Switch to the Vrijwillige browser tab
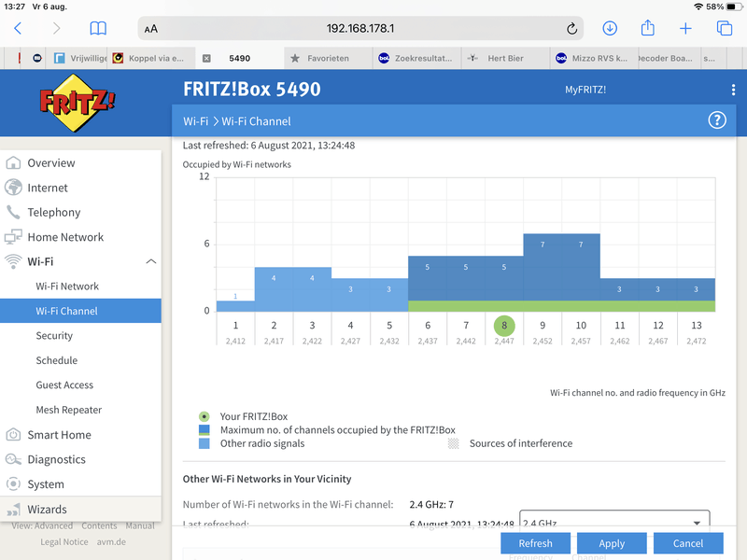 tap(79, 58)
